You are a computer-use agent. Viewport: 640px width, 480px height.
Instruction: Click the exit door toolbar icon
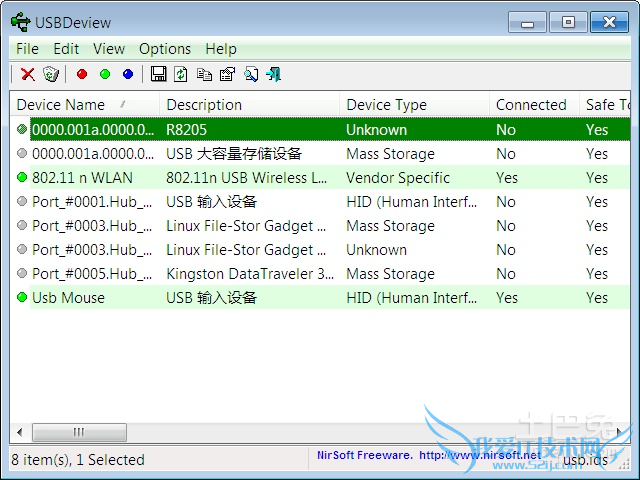(273, 74)
